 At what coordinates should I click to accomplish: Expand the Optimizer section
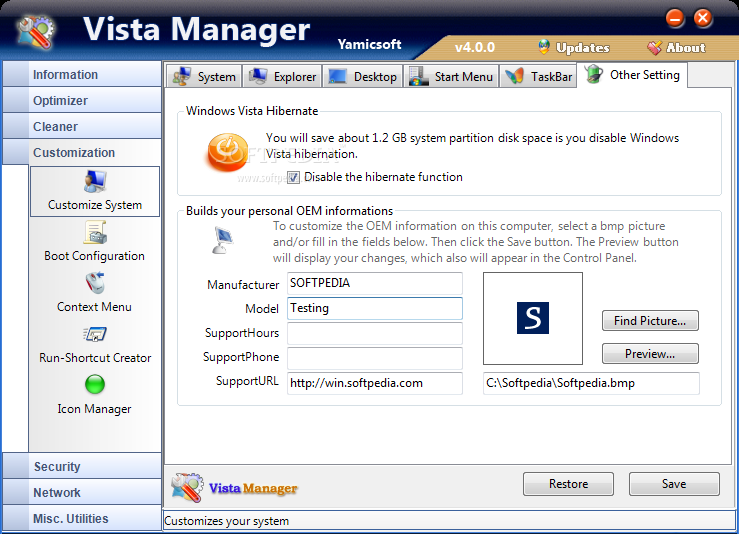click(82, 100)
